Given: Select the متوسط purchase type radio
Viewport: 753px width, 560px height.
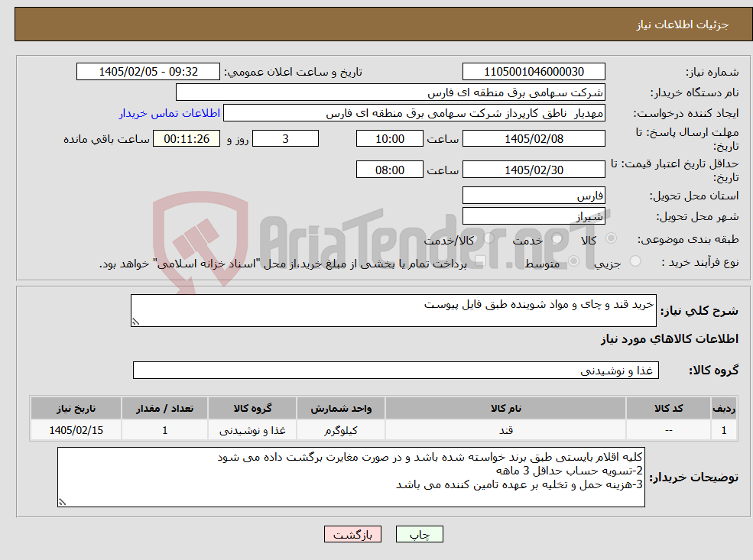Looking at the screenshot, I should 573,261.
